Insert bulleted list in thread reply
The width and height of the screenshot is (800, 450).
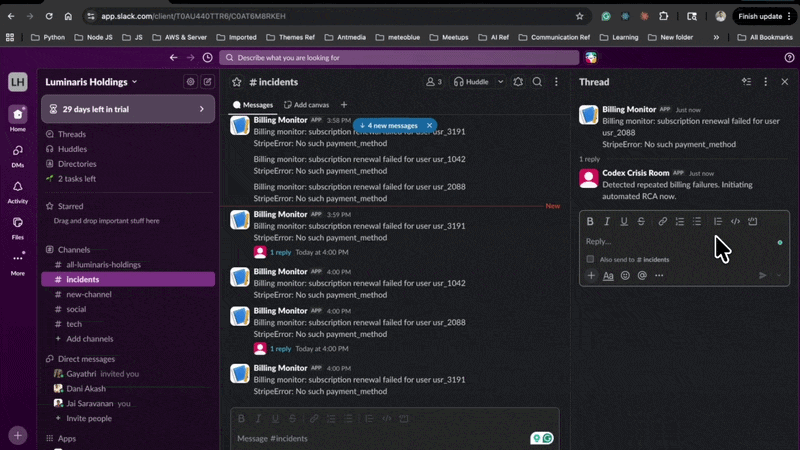697,221
